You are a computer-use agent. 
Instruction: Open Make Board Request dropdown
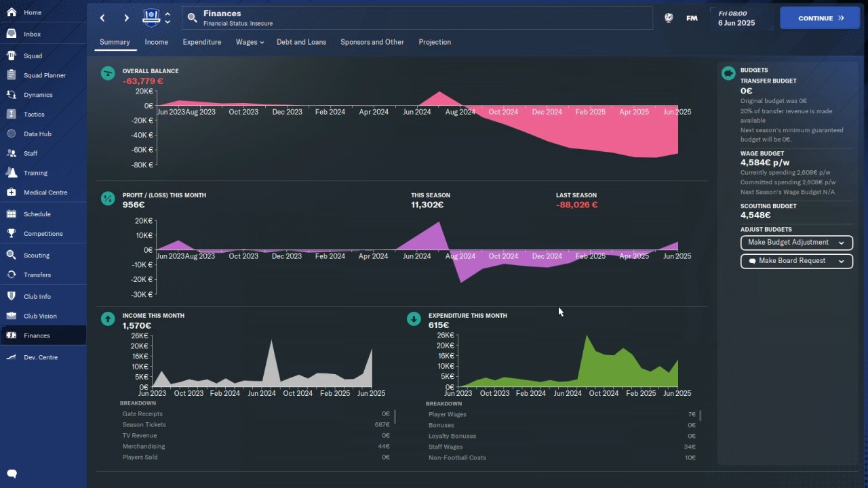coord(796,261)
